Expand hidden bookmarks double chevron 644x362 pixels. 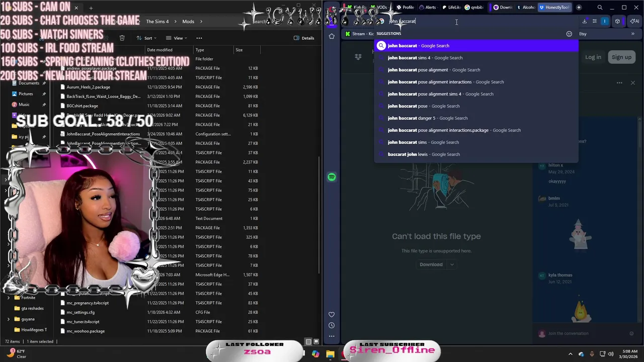pyautogui.click(x=632, y=34)
